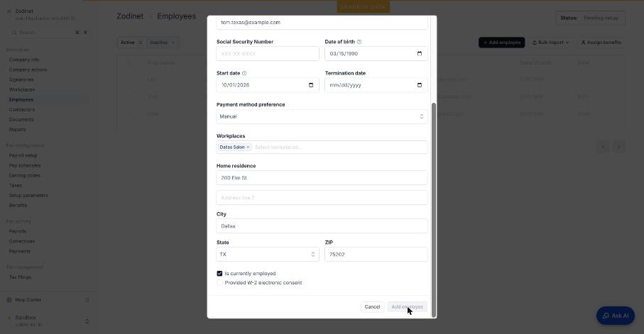Click the email field with tom.texas@example.com
Screen dimensions: 644x334
coord(322,23)
